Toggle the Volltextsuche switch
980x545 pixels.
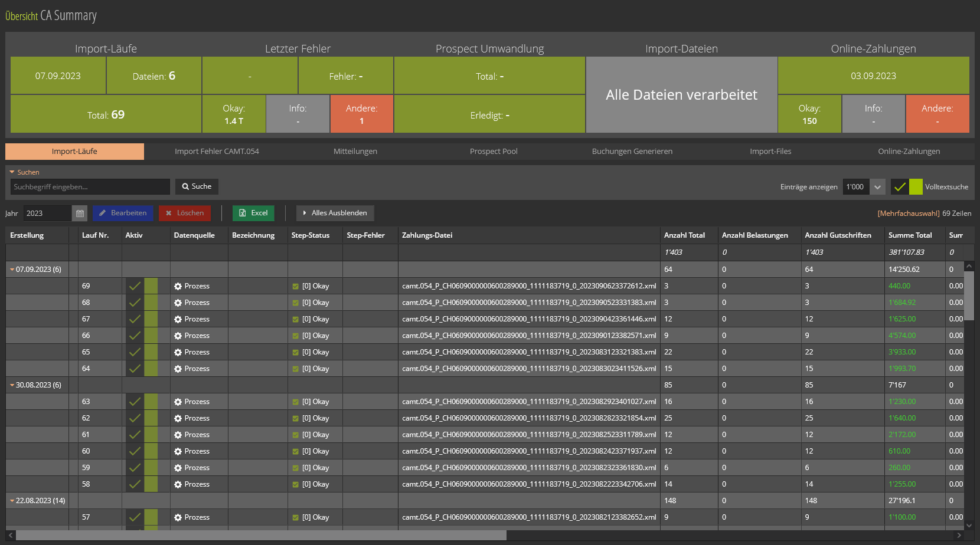click(906, 187)
